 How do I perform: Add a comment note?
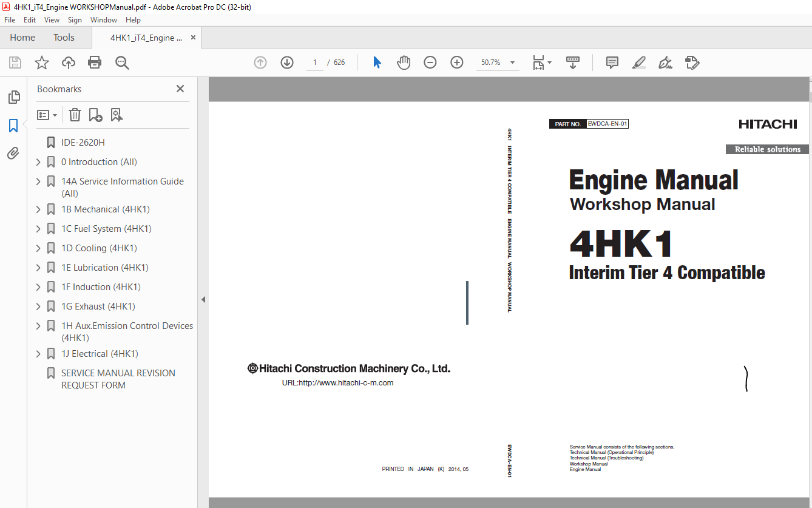coord(612,63)
